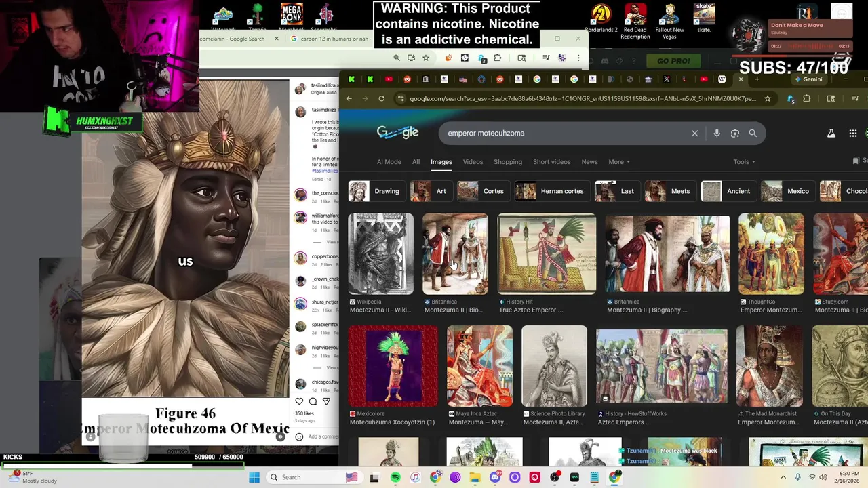This screenshot has height=488, width=868.
Task: Show hidden system tray icons
Action: (784, 477)
